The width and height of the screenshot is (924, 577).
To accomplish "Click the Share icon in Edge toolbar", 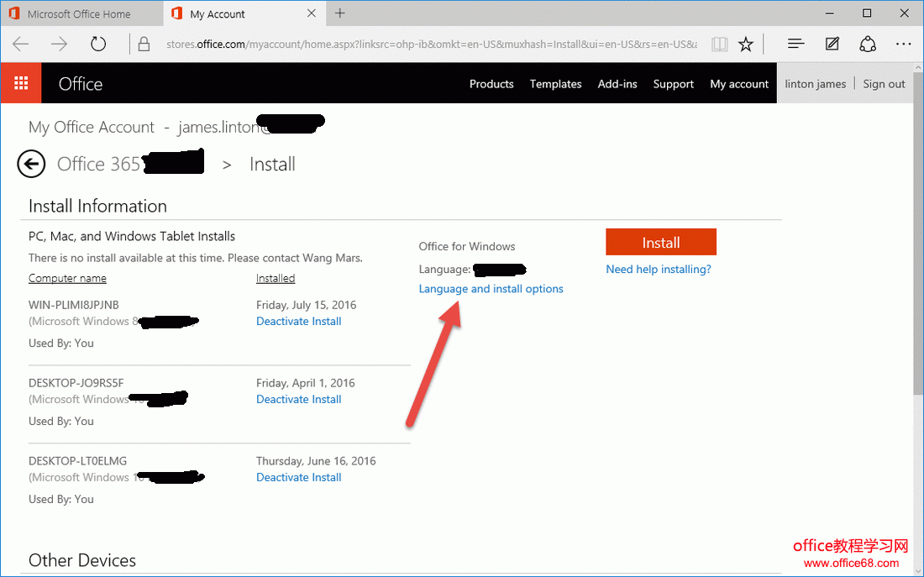I will pyautogui.click(x=868, y=45).
